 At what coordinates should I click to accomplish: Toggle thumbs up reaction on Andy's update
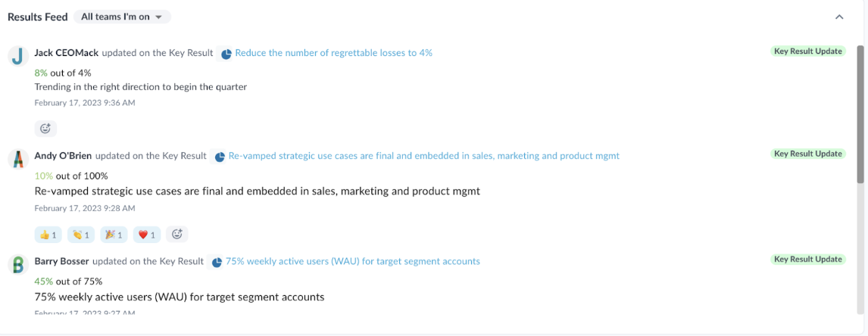[48, 235]
